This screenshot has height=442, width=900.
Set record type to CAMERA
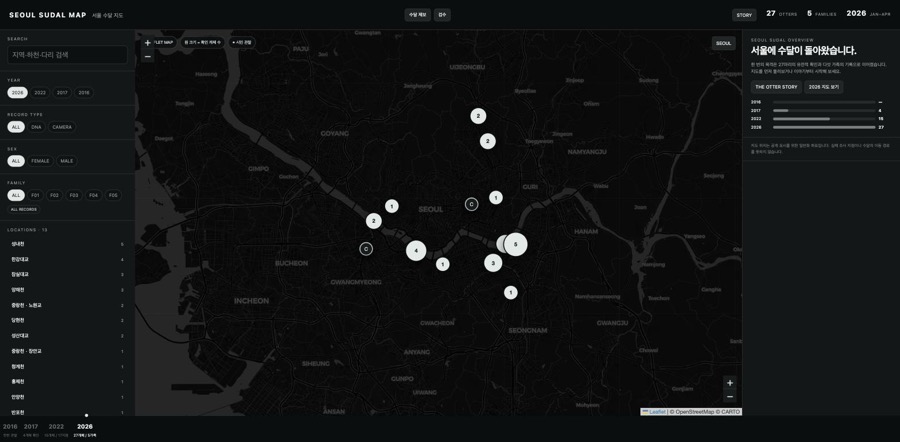[62, 127]
